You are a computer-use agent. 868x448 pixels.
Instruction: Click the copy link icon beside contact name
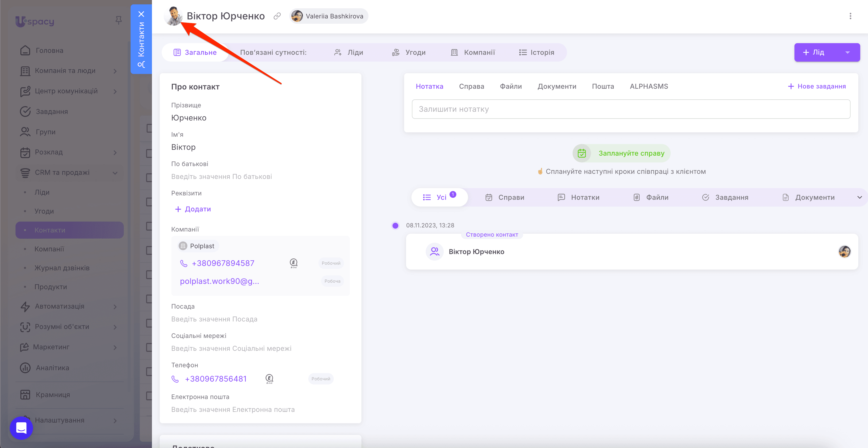click(277, 16)
